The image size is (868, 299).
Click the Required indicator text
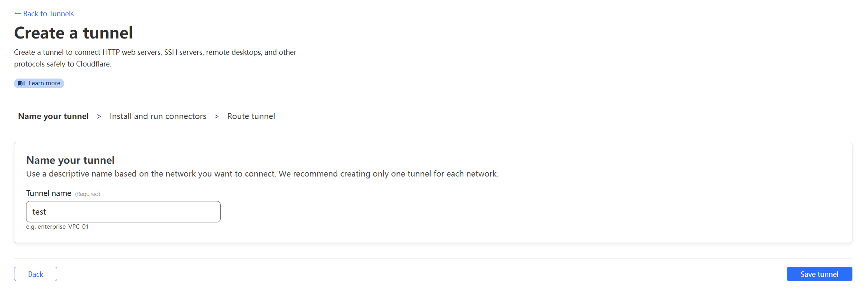88,194
